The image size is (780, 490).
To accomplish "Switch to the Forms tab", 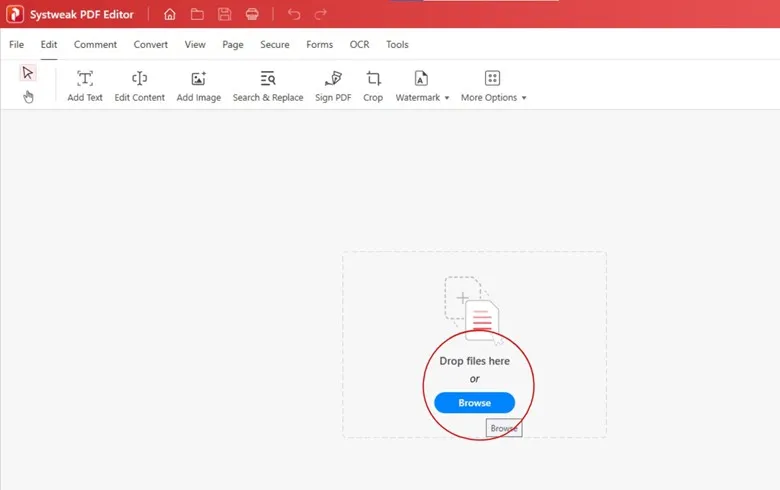I will coord(319,44).
